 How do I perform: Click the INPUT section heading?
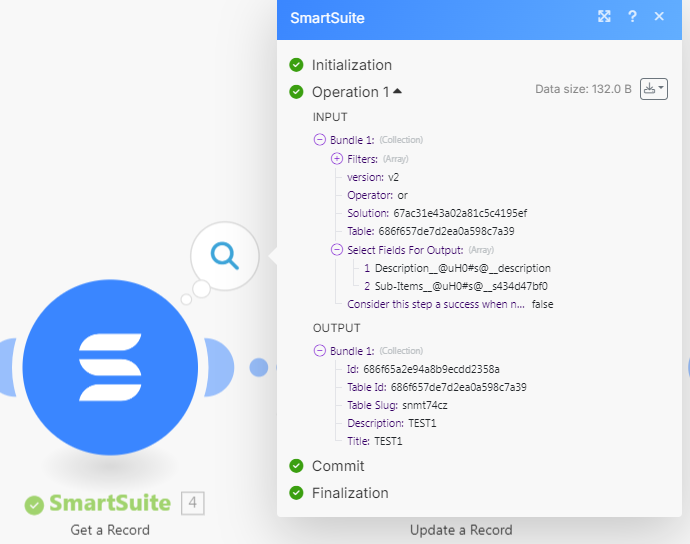[330, 117]
